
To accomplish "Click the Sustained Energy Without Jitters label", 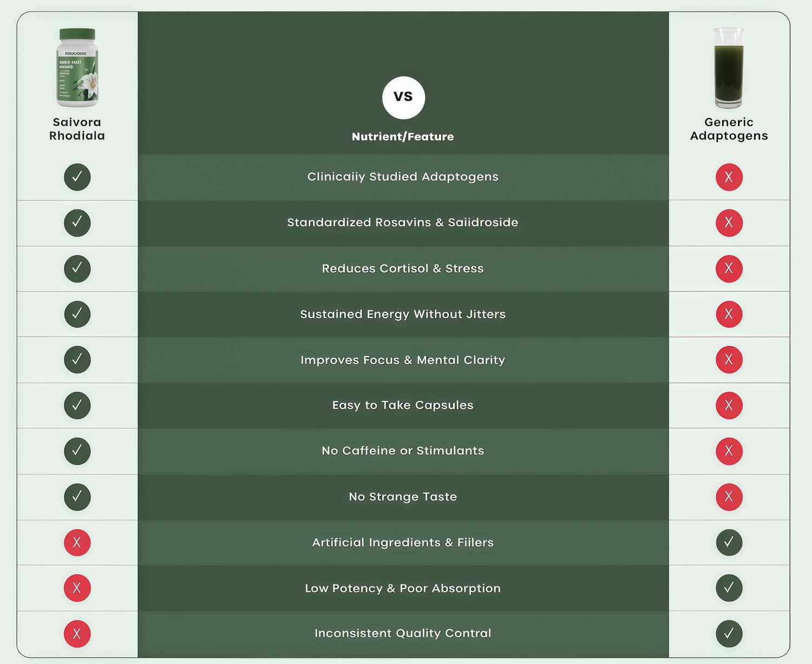I will click(x=403, y=314).
